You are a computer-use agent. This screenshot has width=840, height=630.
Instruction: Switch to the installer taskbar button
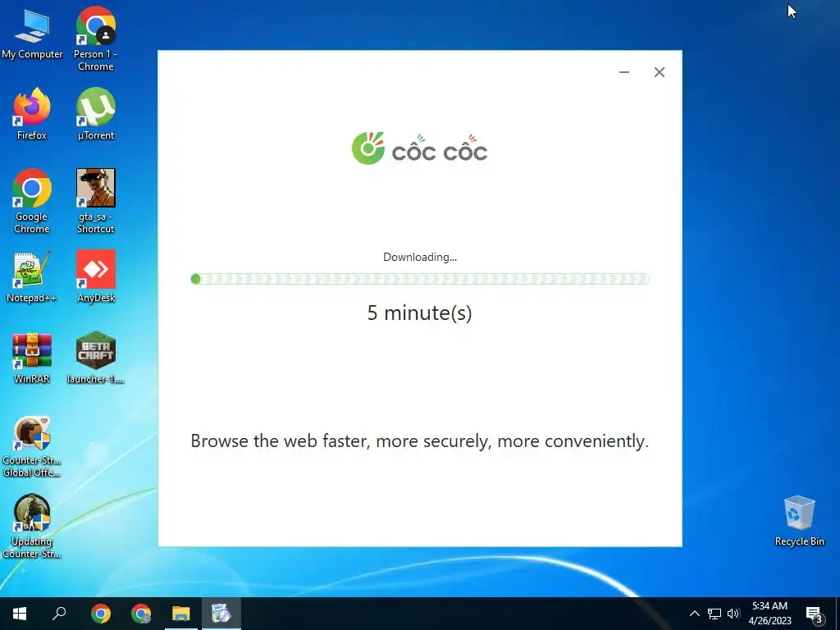pyautogui.click(x=221, y=614)
